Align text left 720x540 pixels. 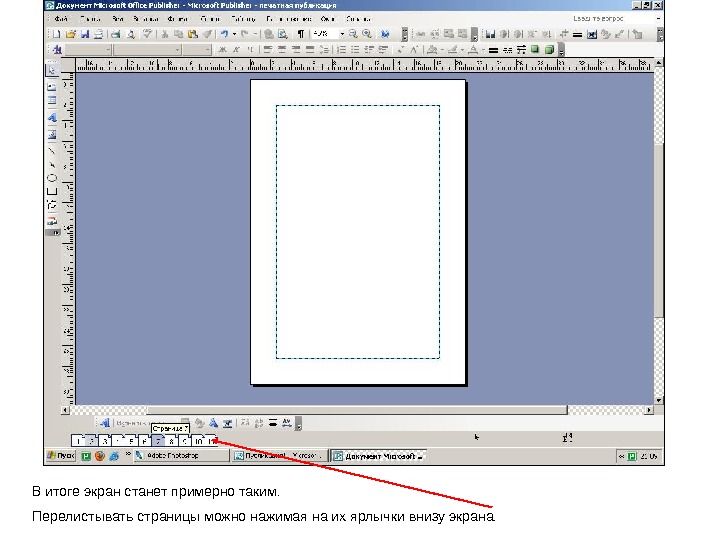coord(268,50)
